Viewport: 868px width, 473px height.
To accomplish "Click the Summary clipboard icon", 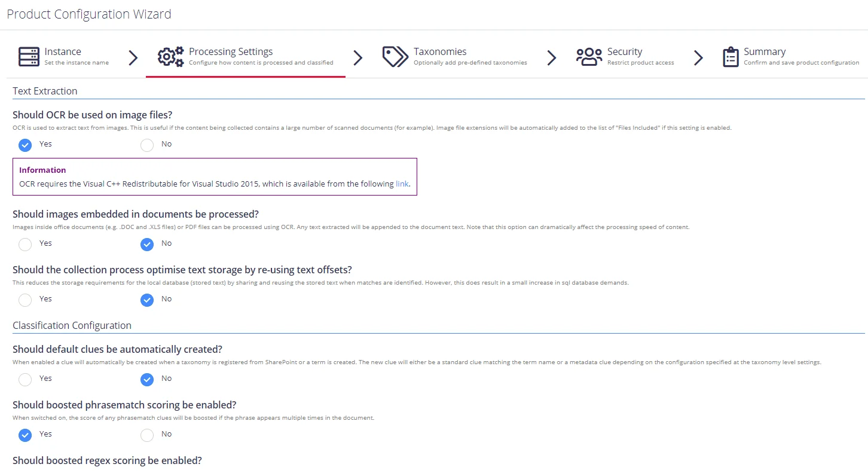I will coord(731,57).
